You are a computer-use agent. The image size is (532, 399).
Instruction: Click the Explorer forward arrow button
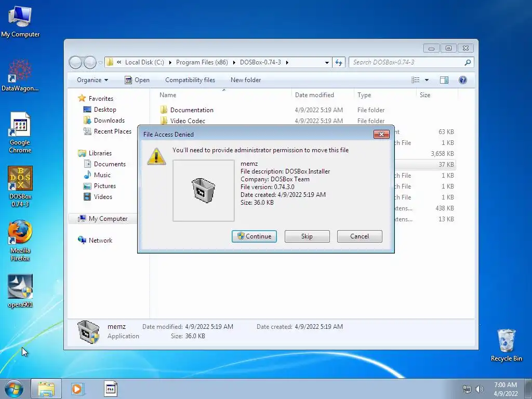(x=90, y=62)
